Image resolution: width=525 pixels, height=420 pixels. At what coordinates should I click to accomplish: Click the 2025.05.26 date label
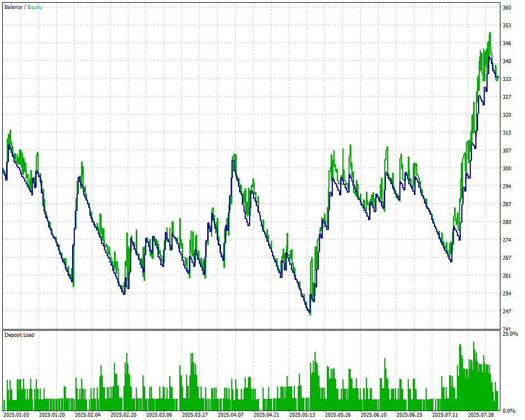[x=338, y=414]
